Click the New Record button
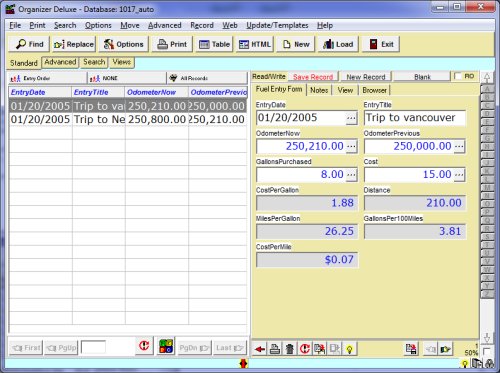Image resolution: width=500 pixels, height=373 pixels. 366,77
